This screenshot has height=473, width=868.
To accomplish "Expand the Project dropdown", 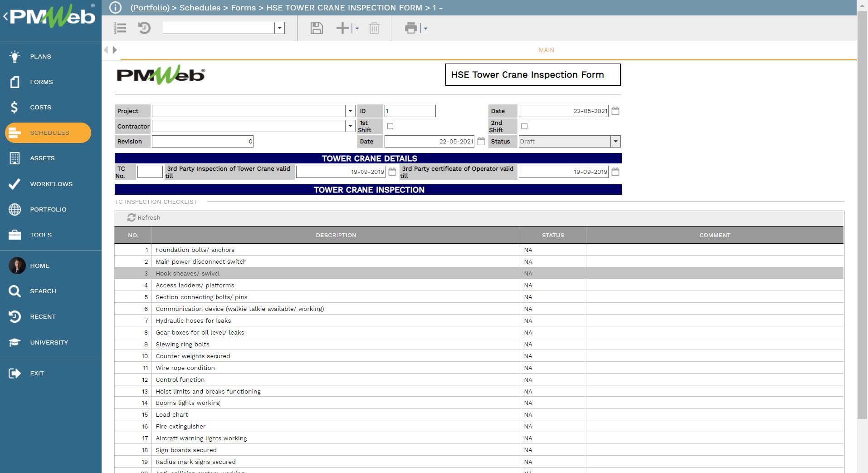I will click(350, 111).
